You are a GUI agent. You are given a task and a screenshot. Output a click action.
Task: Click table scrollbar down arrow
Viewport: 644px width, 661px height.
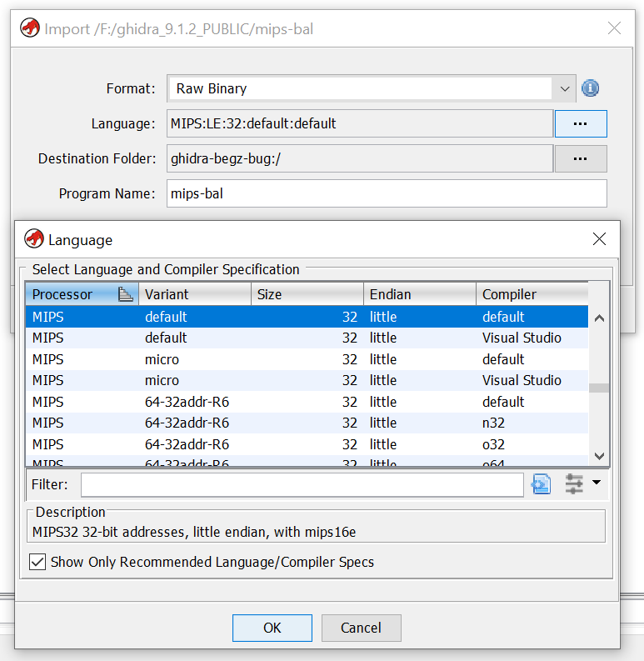coord(599,456)
